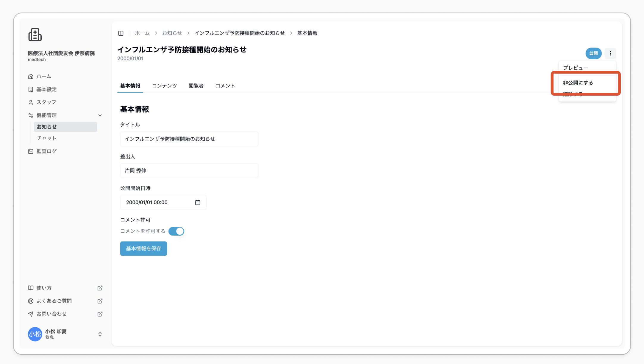The height and width of the screenshot is (364, 644).
Task: Click the 公開 status badge
Action: (x=593, y=53)
